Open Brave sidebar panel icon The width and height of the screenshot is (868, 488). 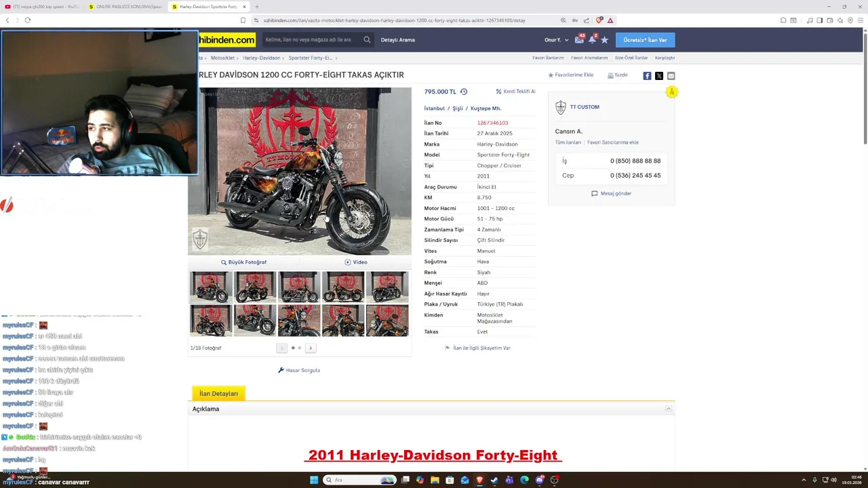coord(819,20)
